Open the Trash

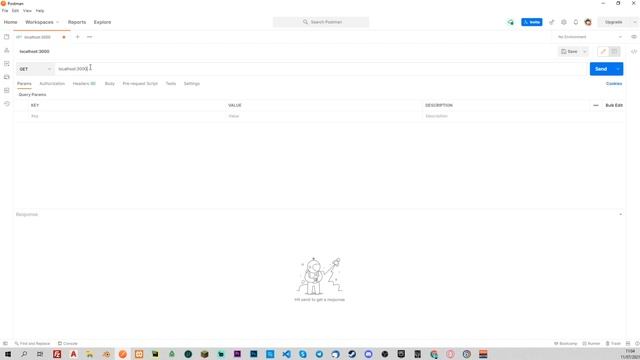click(x=613, y=343)
